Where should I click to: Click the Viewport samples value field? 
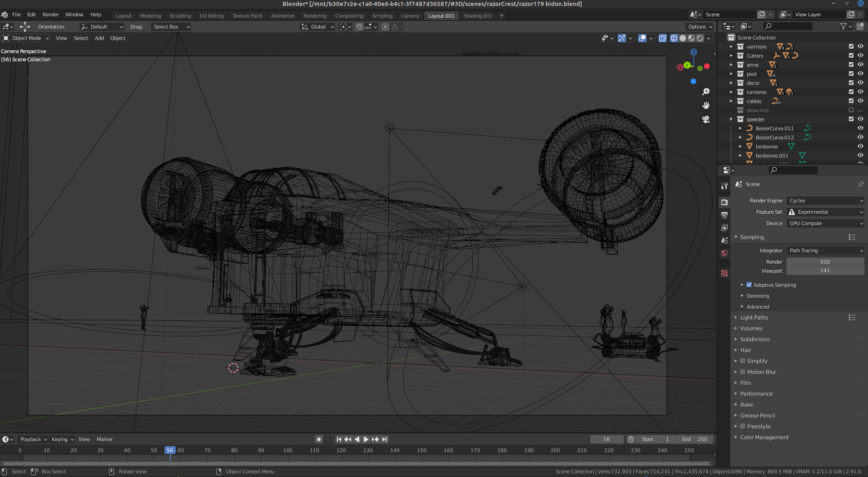[x=825, y=270]
